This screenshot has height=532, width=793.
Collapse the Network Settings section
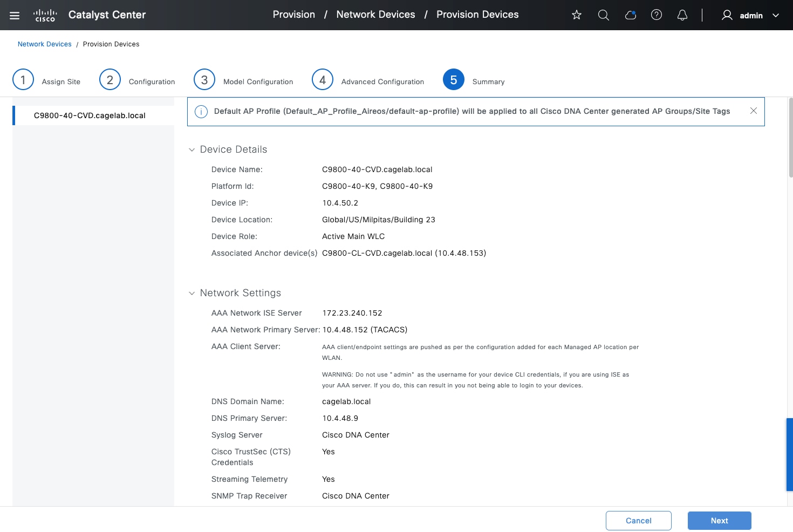[192, 294]
